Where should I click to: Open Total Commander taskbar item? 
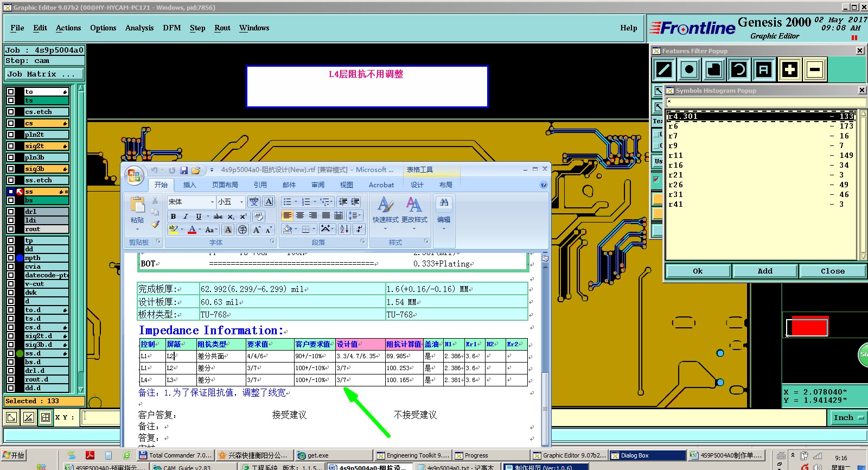click(x=175, y=455)
